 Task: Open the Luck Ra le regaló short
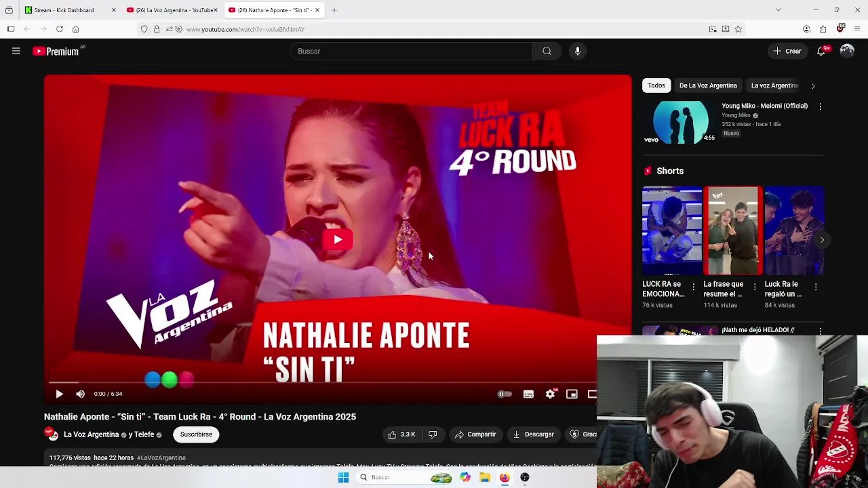794,230
